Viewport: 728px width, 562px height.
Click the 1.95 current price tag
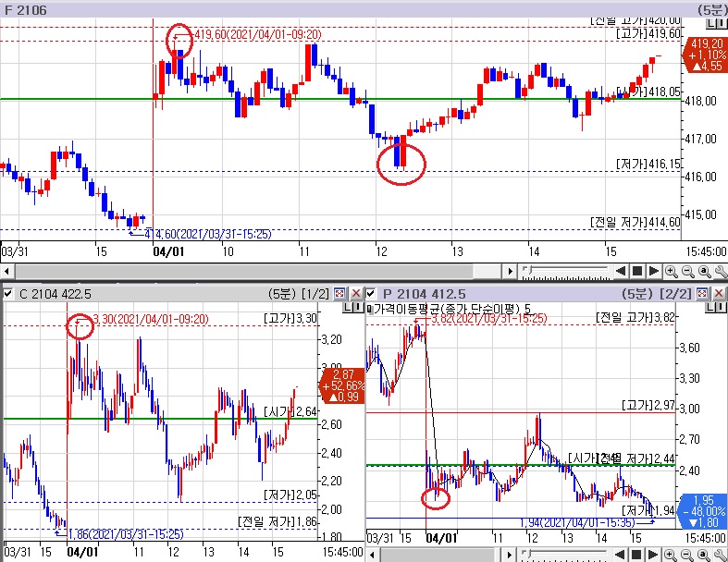(703, 511)
